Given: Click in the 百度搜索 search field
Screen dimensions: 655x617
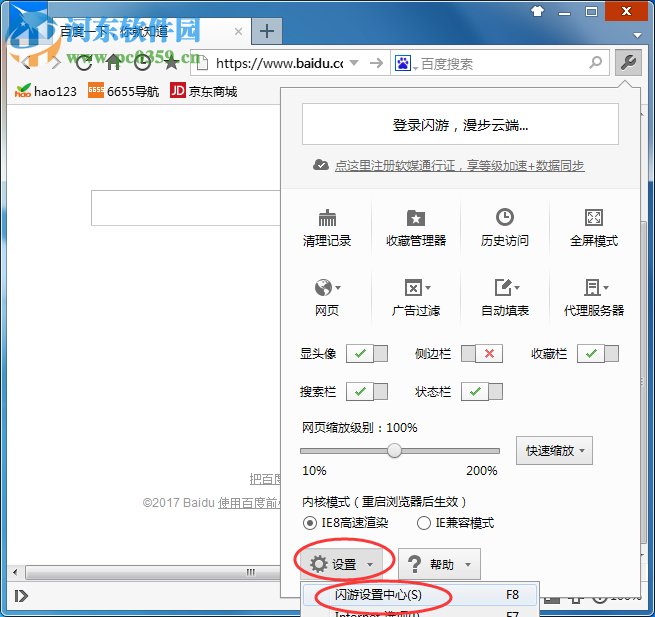Looking at the screenshot, I should pos(501,63).
